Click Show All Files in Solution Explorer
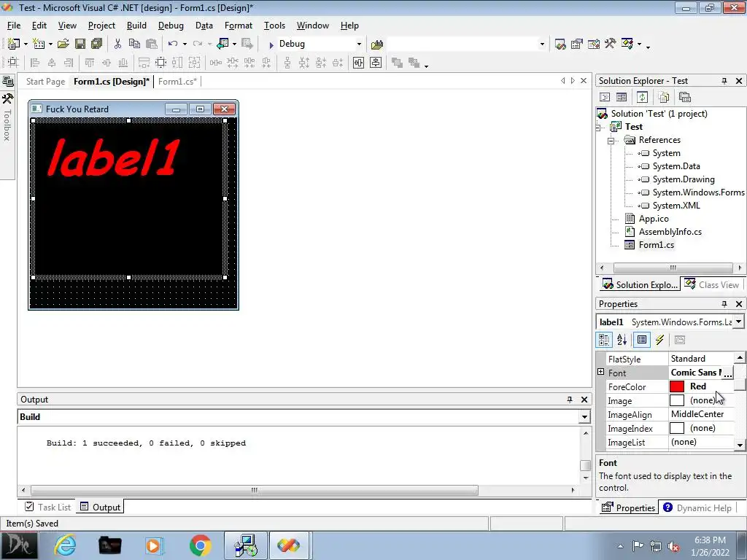Screen dimensions: 747x560 (x=664, y=97)
